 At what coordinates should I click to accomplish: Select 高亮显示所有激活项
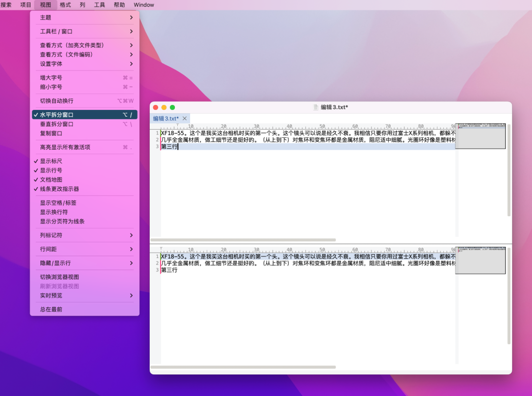pyautogui.click(x=85, y=147)
